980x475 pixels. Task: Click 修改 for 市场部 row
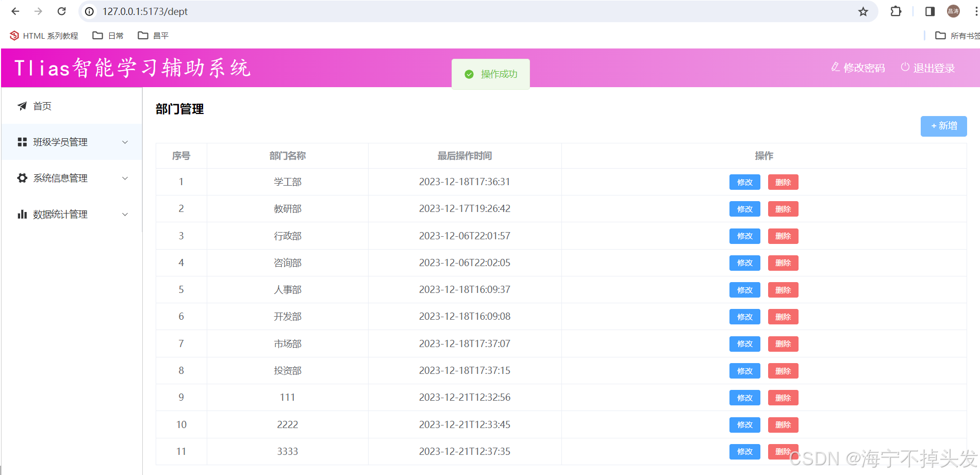pos(744,344)
